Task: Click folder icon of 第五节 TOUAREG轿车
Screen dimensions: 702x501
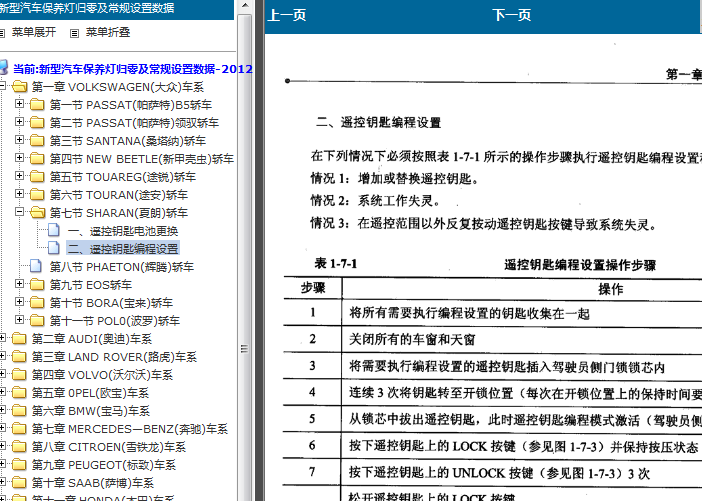Action: [x=37, y=176]
